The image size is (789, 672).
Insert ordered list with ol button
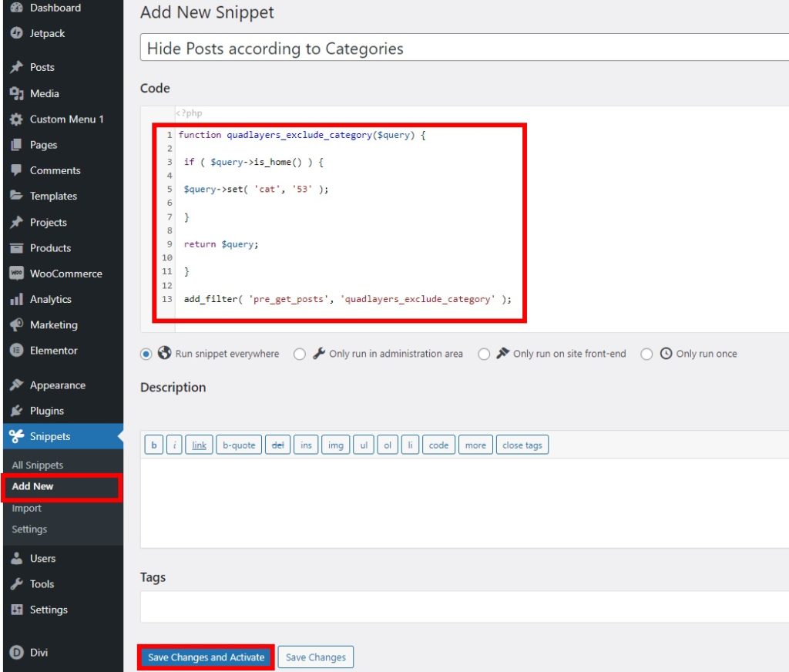coord(388,445)
